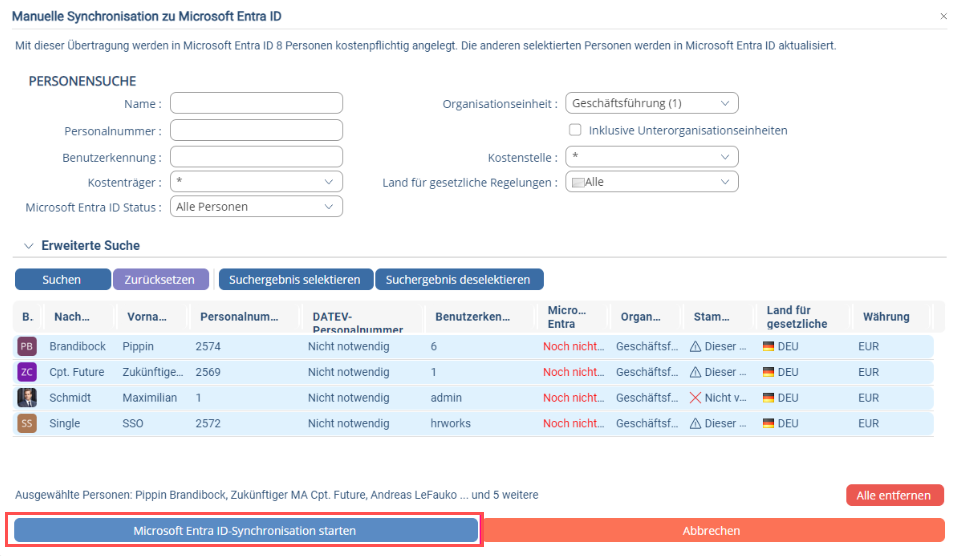Screen dimensions: 958x556
Task: Sort by Personalnummer column header
Action: pos(240,316)
